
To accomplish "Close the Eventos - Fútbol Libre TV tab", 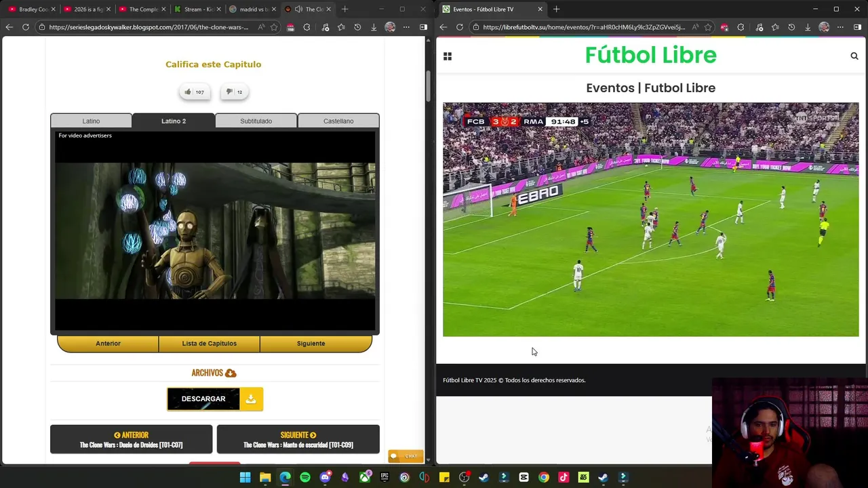I will [540, 9].
